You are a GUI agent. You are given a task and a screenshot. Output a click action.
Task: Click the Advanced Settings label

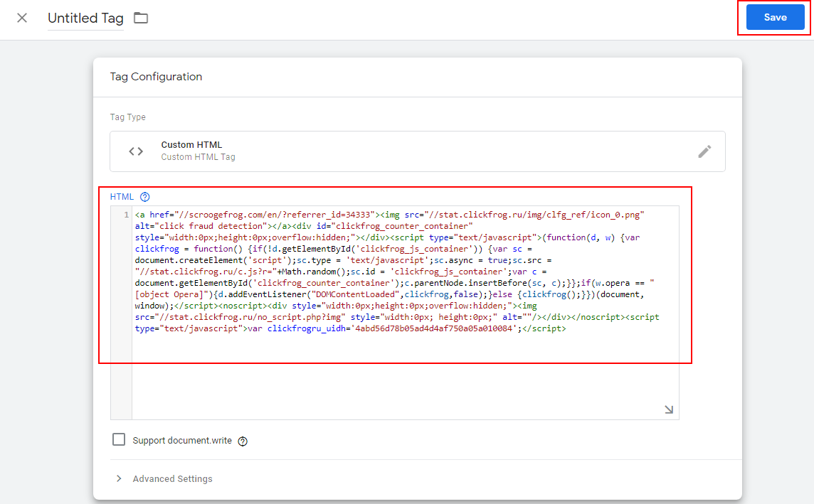coord(172,478)
